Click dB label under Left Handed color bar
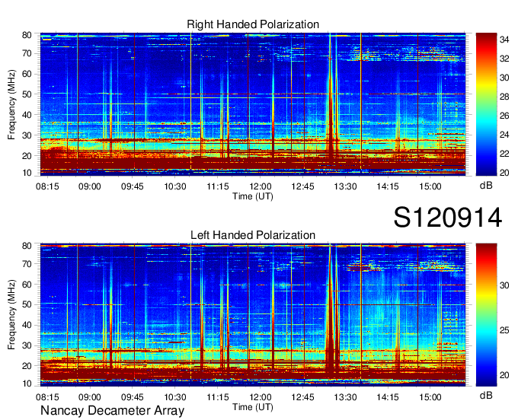 (x=486, y=395)
